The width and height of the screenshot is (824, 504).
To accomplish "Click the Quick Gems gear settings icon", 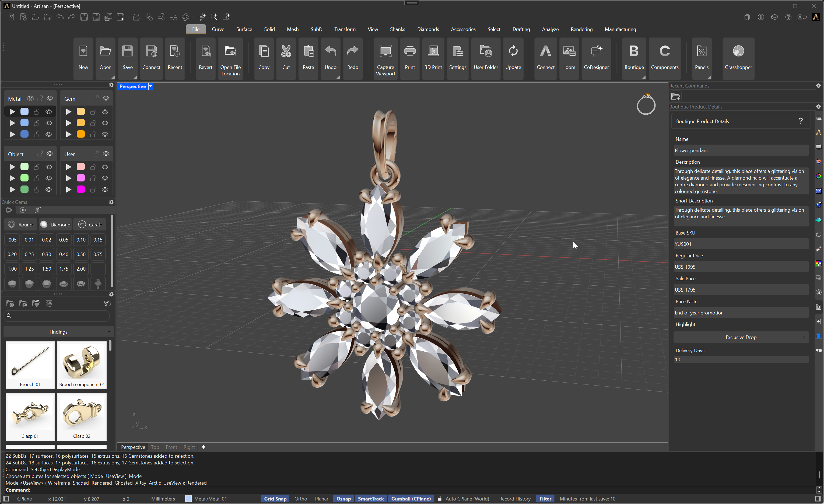I will [x=111, y=202].
